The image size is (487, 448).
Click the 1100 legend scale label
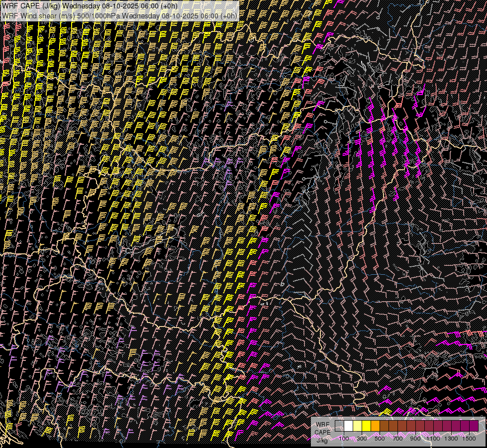[x=433, y=439]
